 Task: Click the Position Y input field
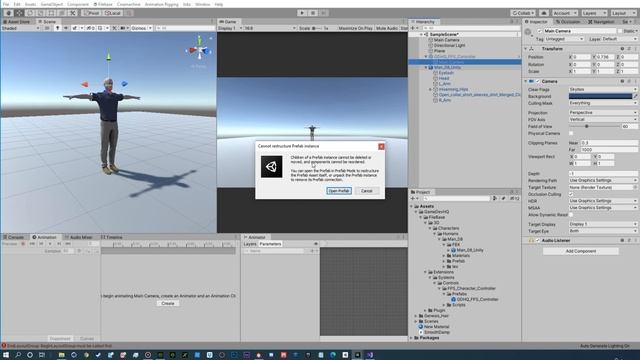pyautogui.click(x=605, y=57)
